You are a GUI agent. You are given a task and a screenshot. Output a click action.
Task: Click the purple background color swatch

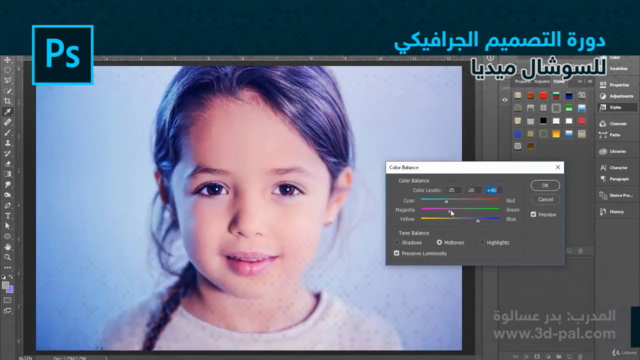(x=11, y=290)
